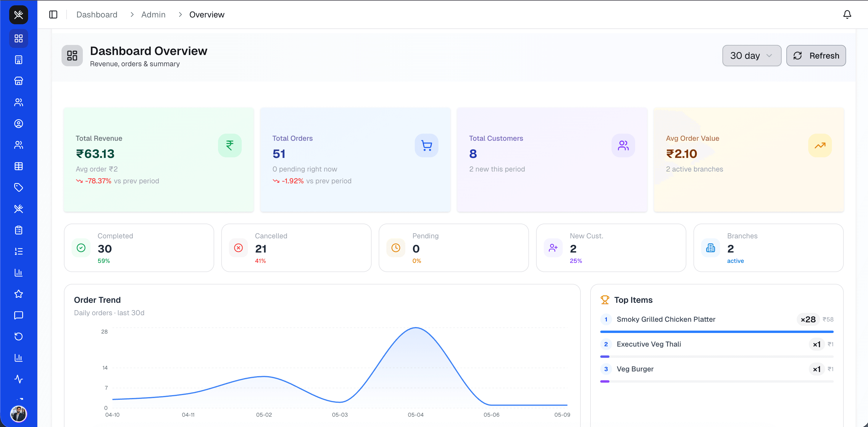Click the Dashboard Overview header icon
This screenshot has width=868, height=427.
(x=72, y=56)
